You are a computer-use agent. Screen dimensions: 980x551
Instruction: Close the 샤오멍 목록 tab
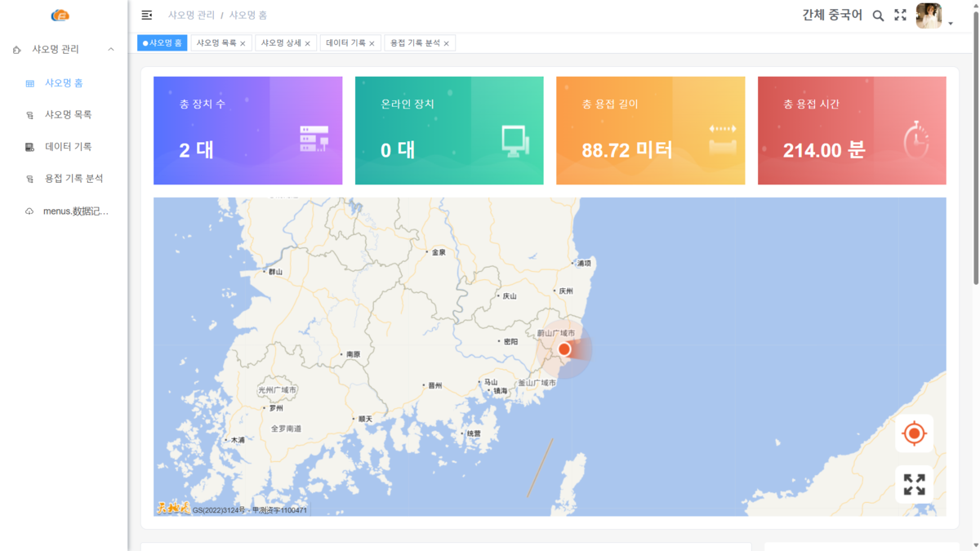coord(243,44)
